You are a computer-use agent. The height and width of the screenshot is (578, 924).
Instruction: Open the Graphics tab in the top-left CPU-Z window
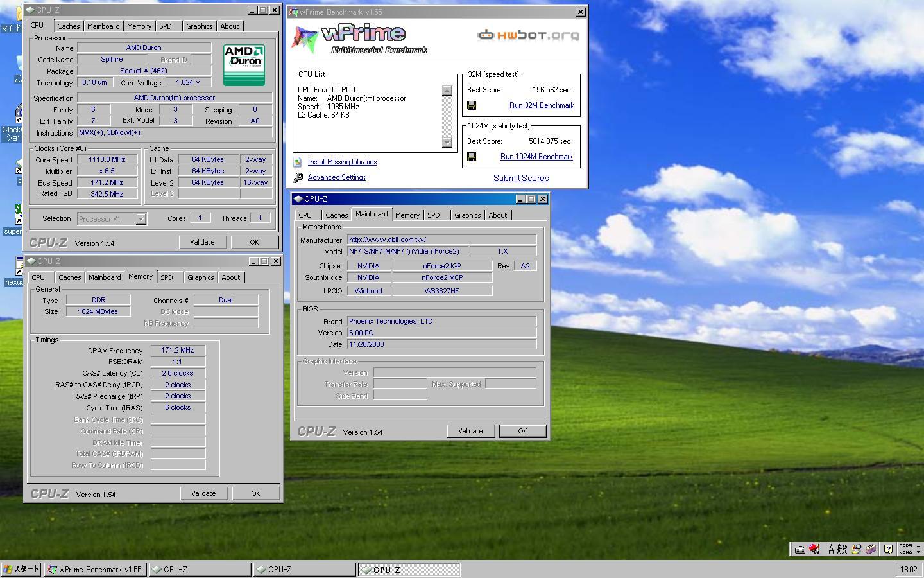pos(200,26)
